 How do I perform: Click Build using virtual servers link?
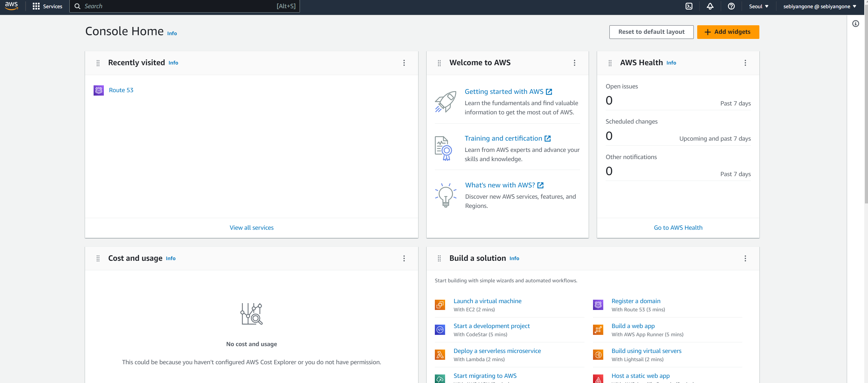click(x=646, y=351)
